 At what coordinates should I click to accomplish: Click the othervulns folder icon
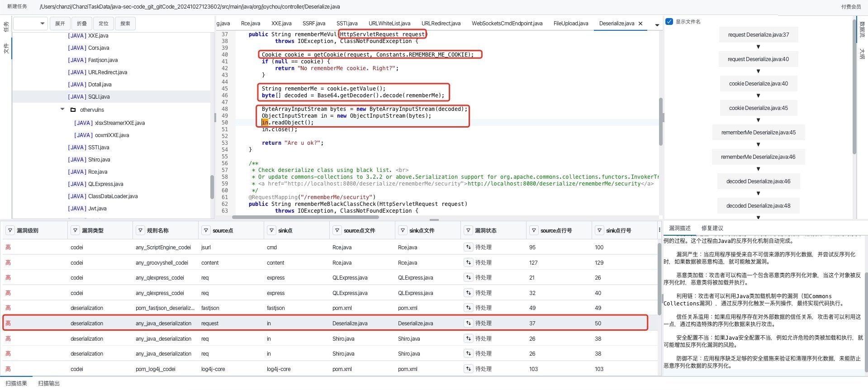[73, 110]
